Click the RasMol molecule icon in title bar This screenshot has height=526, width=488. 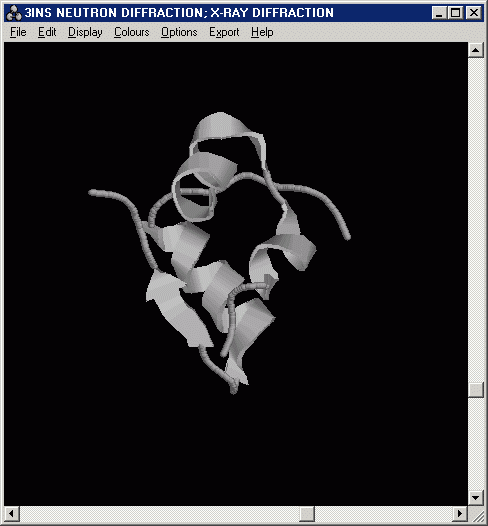point(14,13)
